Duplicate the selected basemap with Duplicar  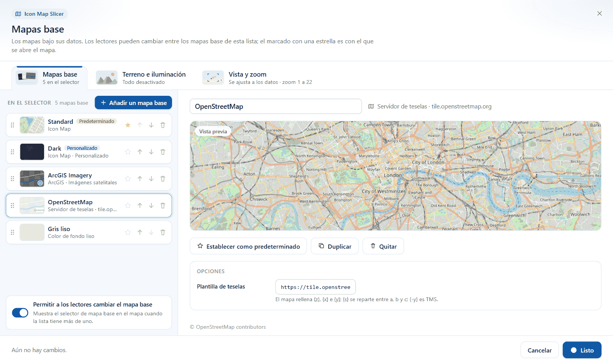tap(335, 246)
